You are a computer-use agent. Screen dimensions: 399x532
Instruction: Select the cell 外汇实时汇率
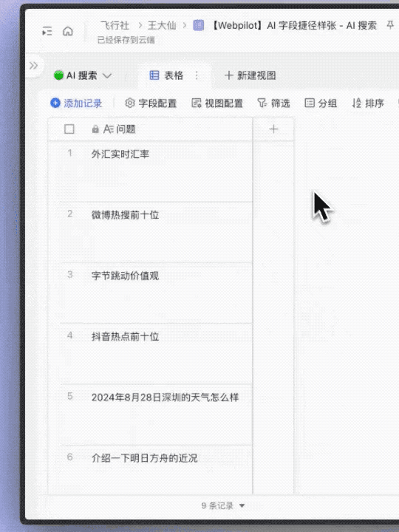pyautogui.click(x=170, y=171)
